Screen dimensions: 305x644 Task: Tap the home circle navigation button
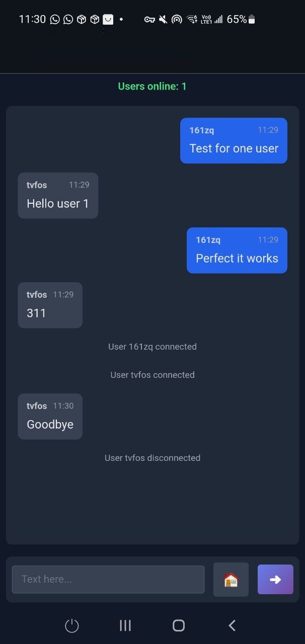pos(178,625)
